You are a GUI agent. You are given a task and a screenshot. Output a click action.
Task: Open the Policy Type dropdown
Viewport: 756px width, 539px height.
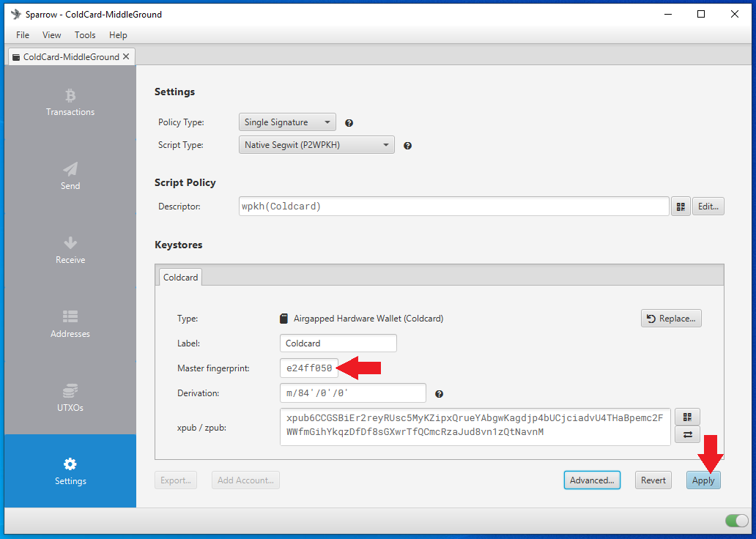(287, 122)
